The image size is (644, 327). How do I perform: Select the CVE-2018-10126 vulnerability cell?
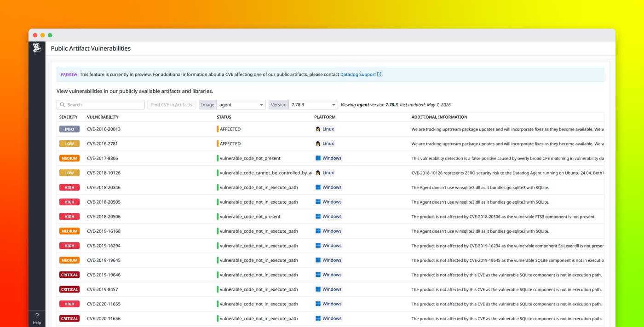(x=103, y=173)
